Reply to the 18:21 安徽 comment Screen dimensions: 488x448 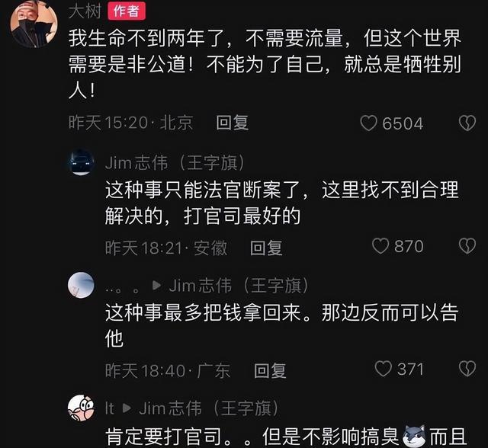(266, 248)
